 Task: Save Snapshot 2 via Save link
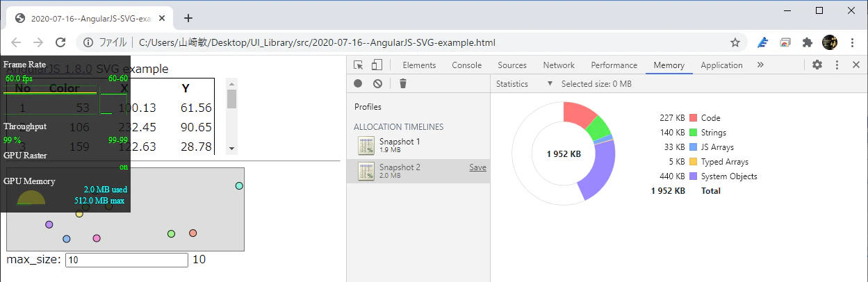477,167
